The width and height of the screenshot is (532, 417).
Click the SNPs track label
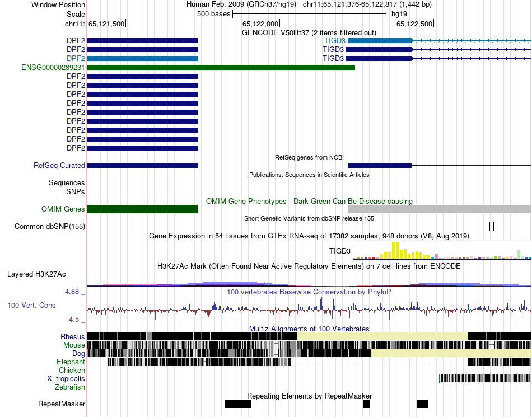pyautogui.click(x=76, y=191)
